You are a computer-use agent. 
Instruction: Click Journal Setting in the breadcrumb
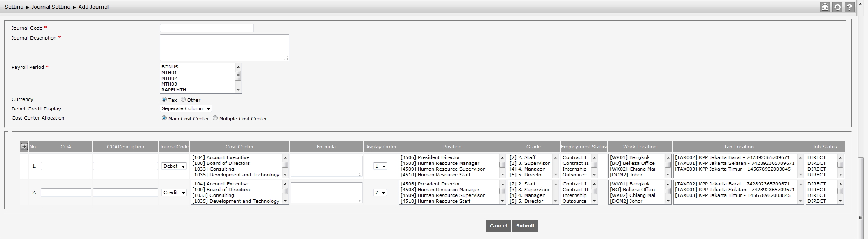[51, 7]
